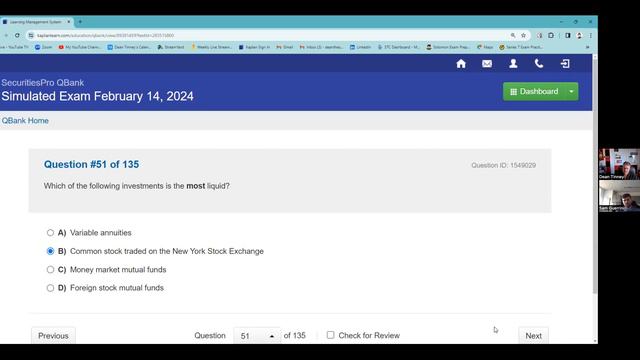Open the Chrome profile avatar
The width and height of the screenshot is (640, 360).
pyautogui.click(x=579, y=36)
